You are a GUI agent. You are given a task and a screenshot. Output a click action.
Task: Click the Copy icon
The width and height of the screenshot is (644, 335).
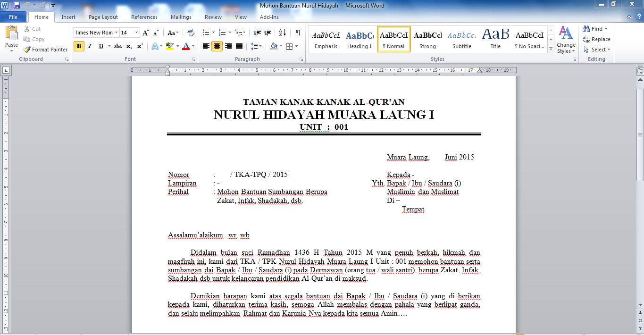click(26, 39)
